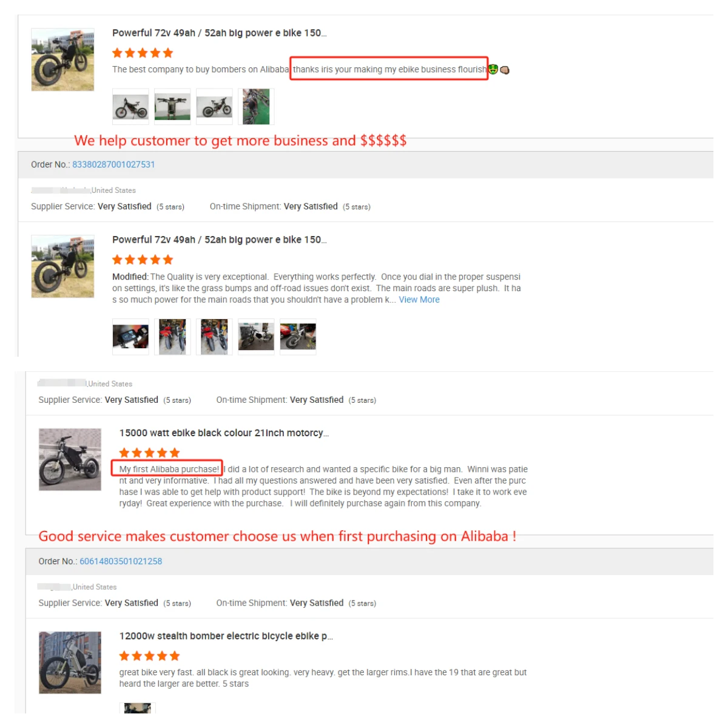
Task: Open first review's third photo thumbnail
Action: point(214,107)
